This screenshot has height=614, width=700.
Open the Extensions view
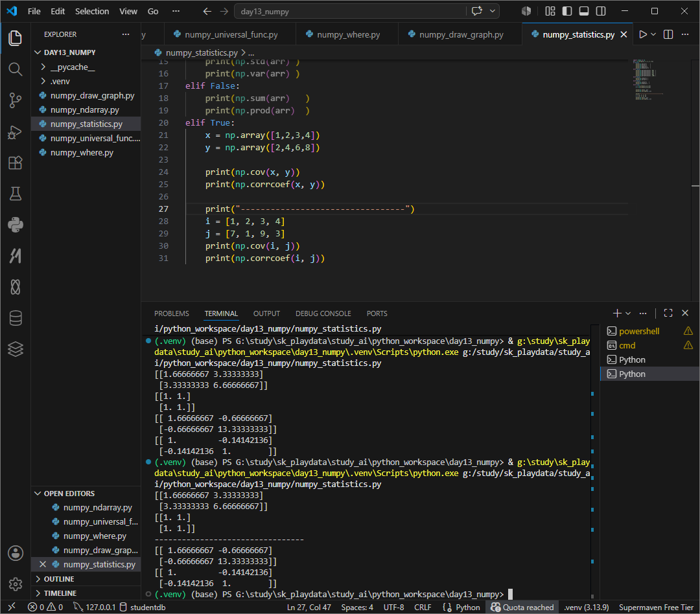coord(15,163)
